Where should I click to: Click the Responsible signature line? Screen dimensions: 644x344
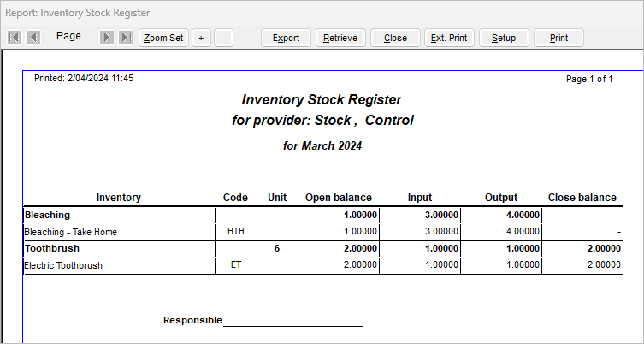(x=292, y=321)
